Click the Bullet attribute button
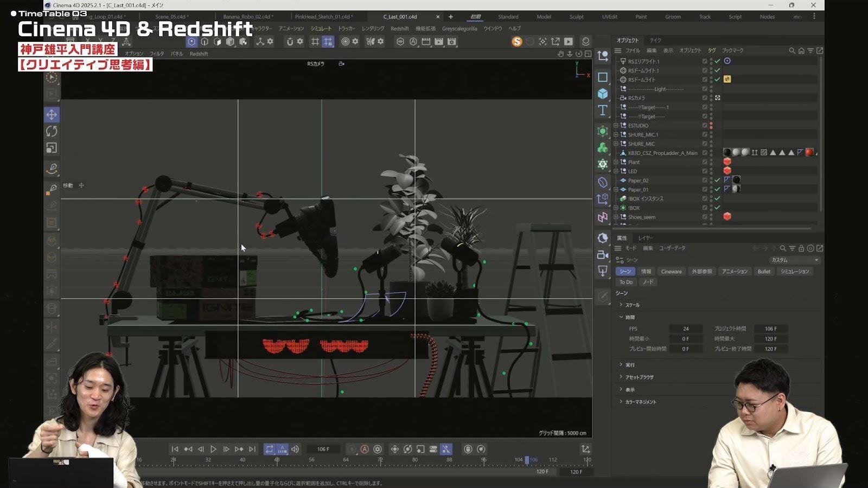The width and height of the screenshot is (868, 488). 764,272
